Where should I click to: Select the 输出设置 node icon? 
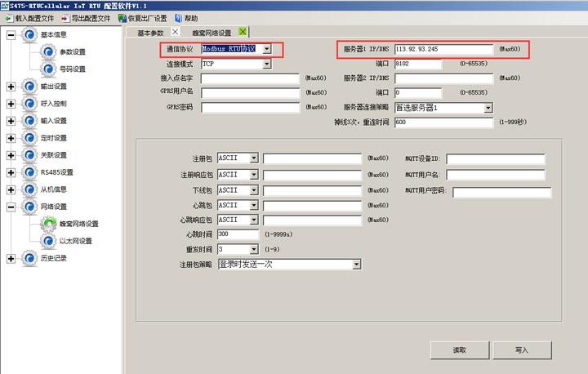click(x=29, y=87)
